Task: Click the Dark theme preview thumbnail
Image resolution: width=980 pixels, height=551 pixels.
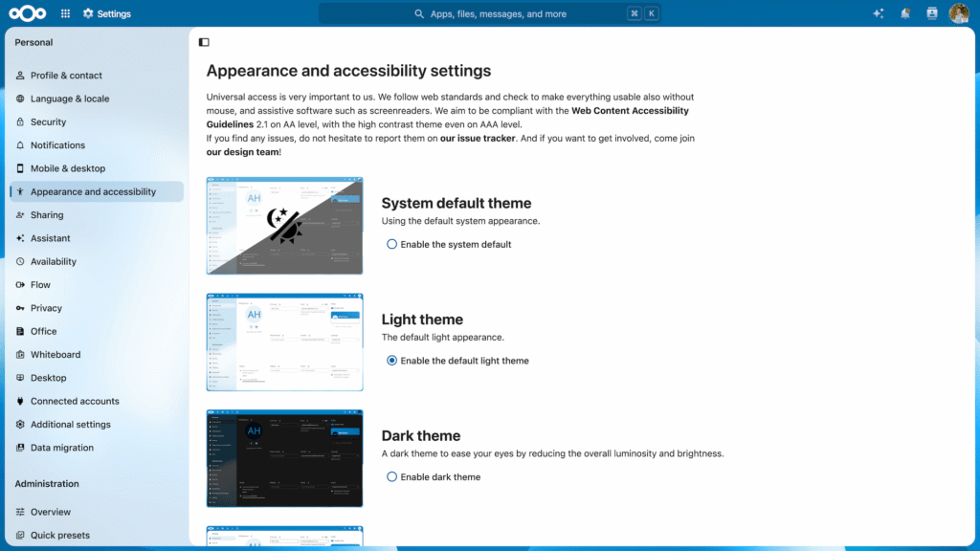Action: tap(284, 458)
